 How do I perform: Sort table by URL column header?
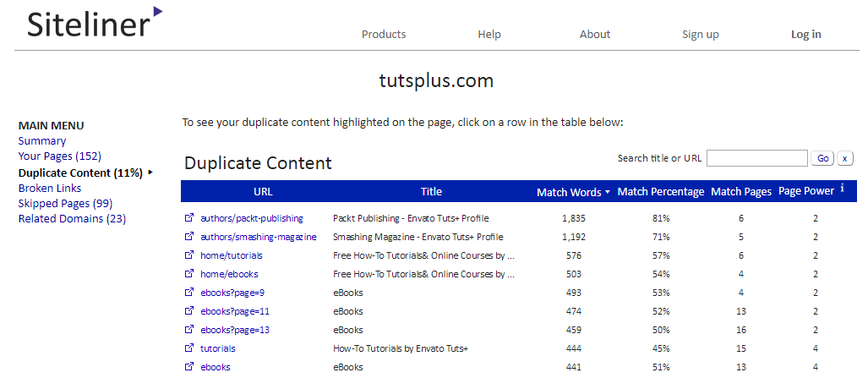(263, 191)
